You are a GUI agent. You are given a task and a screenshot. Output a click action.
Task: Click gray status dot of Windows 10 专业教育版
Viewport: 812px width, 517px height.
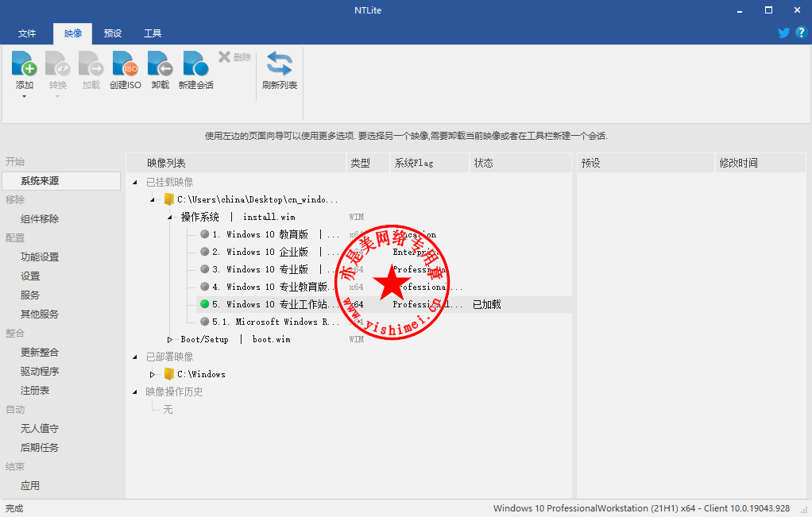pos(204,286)
